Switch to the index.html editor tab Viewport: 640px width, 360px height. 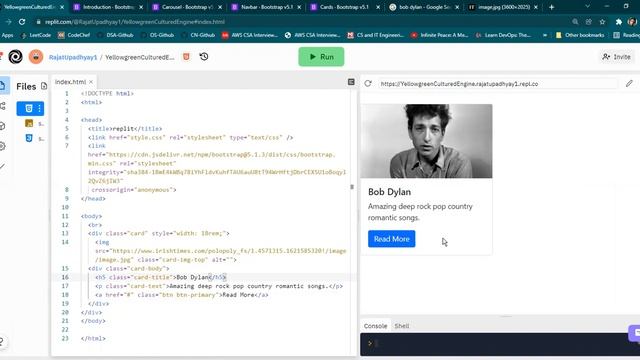tap(70, 82)
